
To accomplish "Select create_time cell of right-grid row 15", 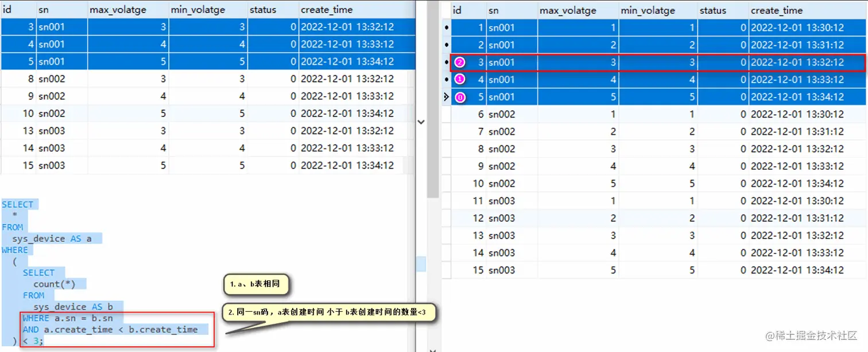I will pyautogui.click(x=807, y=270).
